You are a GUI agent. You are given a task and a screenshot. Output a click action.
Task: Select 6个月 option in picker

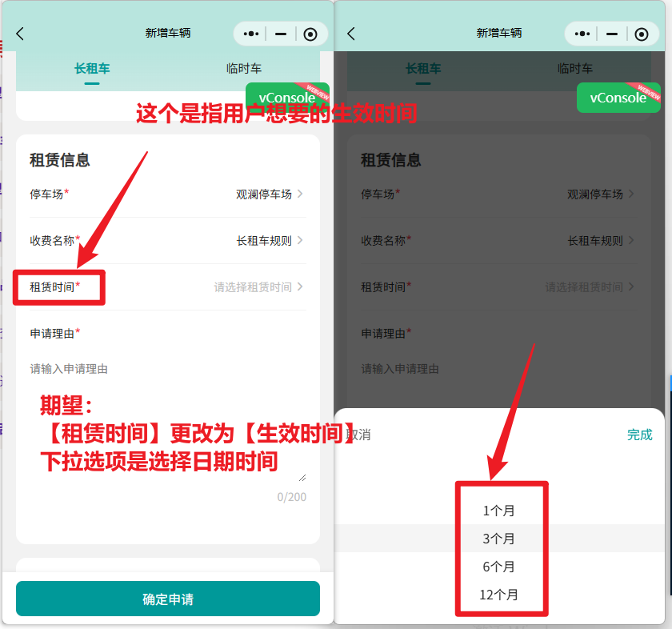(499, 567)
